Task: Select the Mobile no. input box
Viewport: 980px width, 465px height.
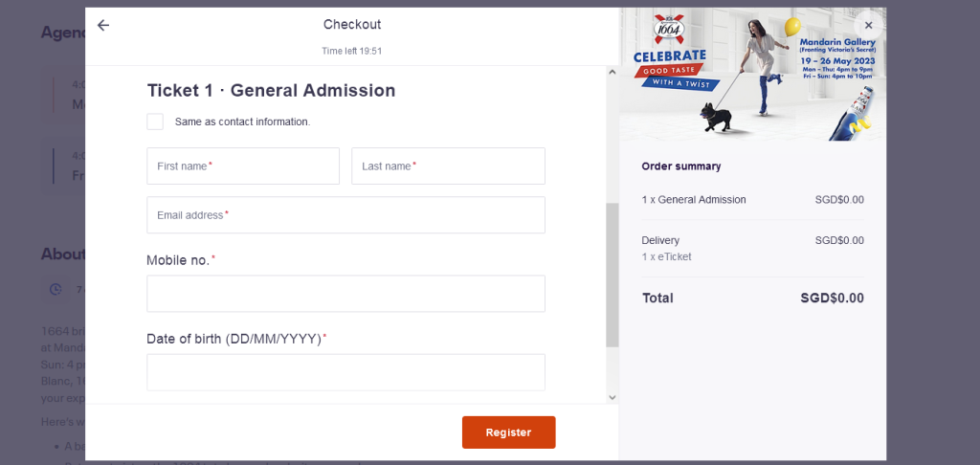Action: pyautogui.click(x=345, y=294)
